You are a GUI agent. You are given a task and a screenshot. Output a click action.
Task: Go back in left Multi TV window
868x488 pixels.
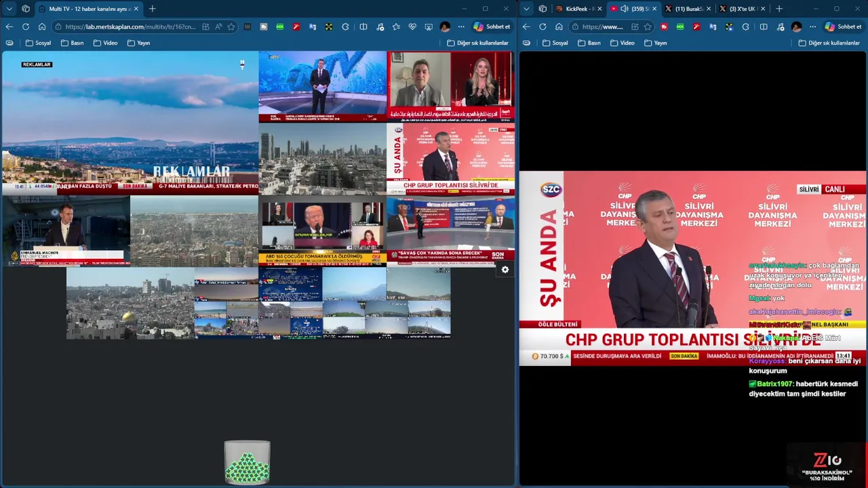[9, 26]
